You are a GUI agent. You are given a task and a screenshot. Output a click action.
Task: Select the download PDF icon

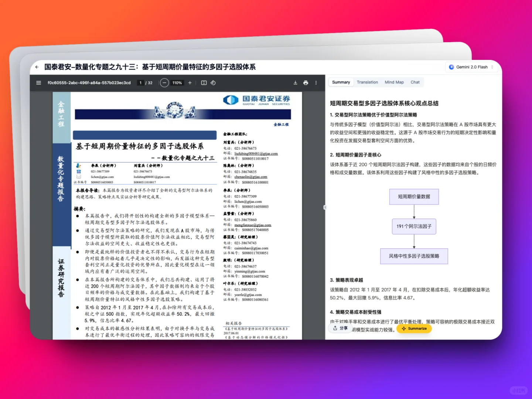pos(295,82)
